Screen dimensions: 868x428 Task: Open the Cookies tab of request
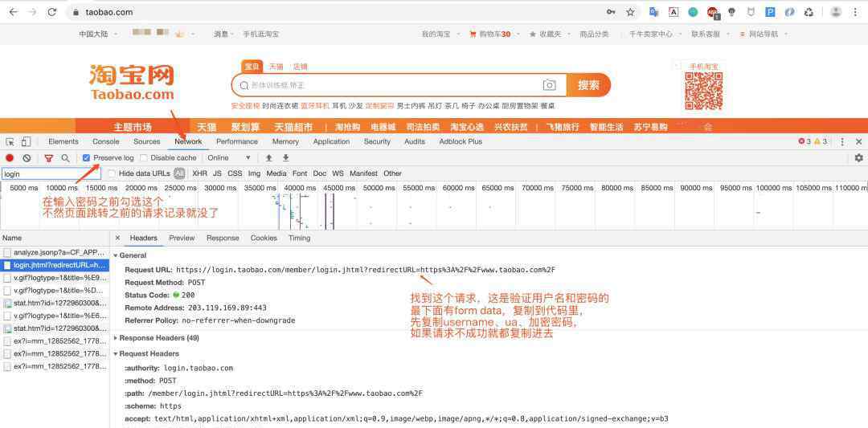coord(264,238)
